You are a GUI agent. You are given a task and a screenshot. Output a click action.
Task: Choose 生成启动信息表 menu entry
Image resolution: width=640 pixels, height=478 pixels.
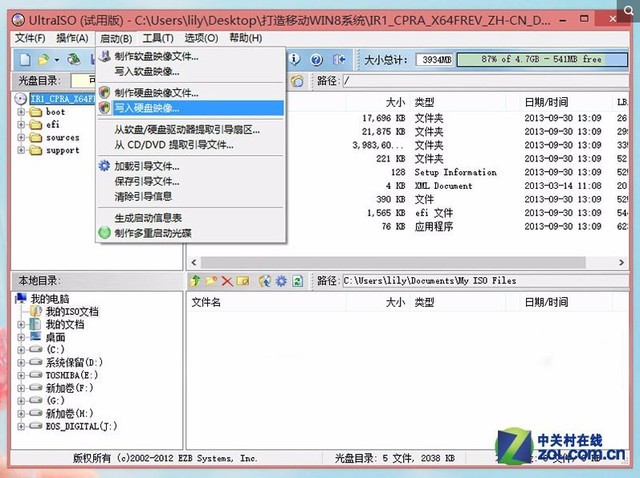pos(191,218)
